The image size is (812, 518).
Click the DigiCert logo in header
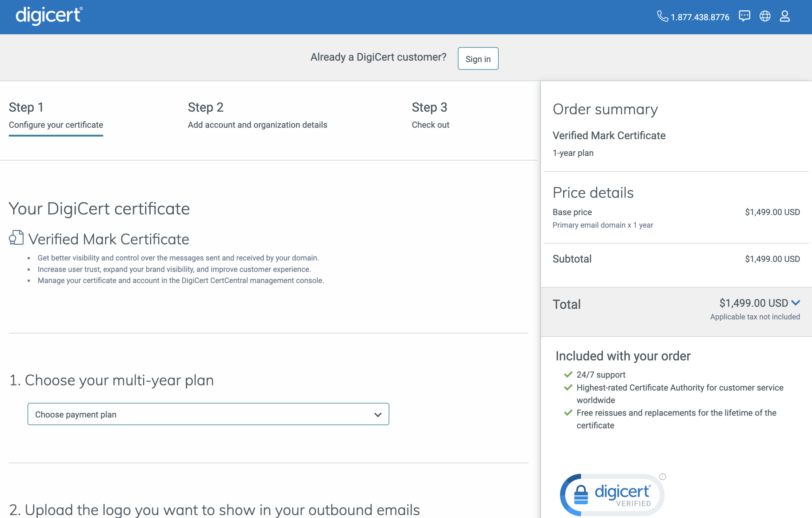[x=49, y=16]
